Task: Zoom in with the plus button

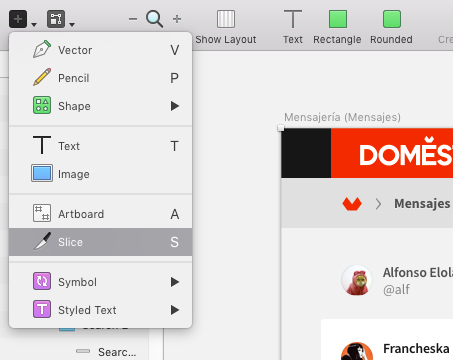Action: pyautogui.click(x=177, y=19)
